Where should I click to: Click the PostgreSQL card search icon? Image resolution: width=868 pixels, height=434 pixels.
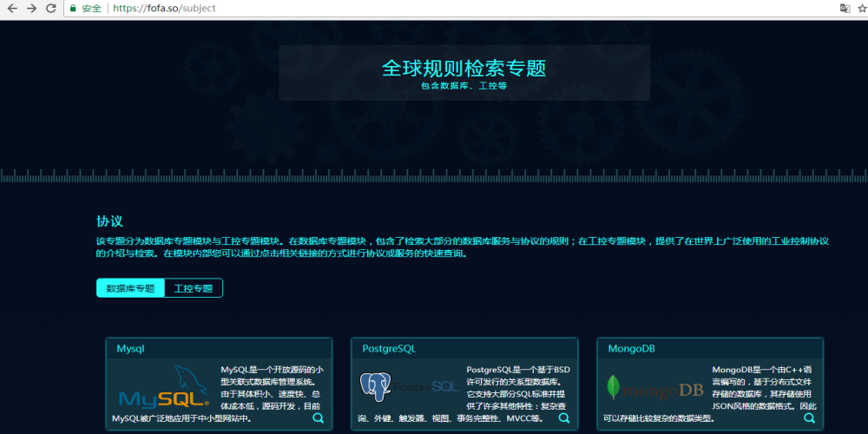[563, 418]
